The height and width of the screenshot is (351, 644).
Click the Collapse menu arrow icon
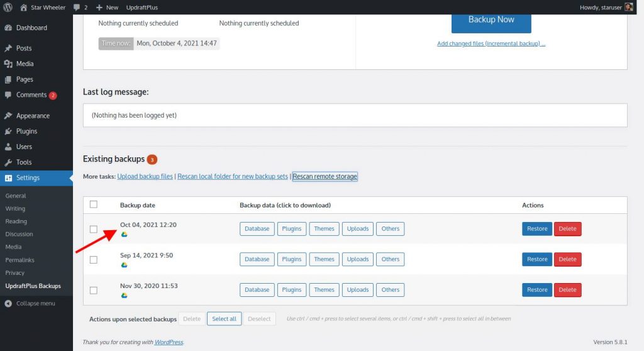point(8,303)
